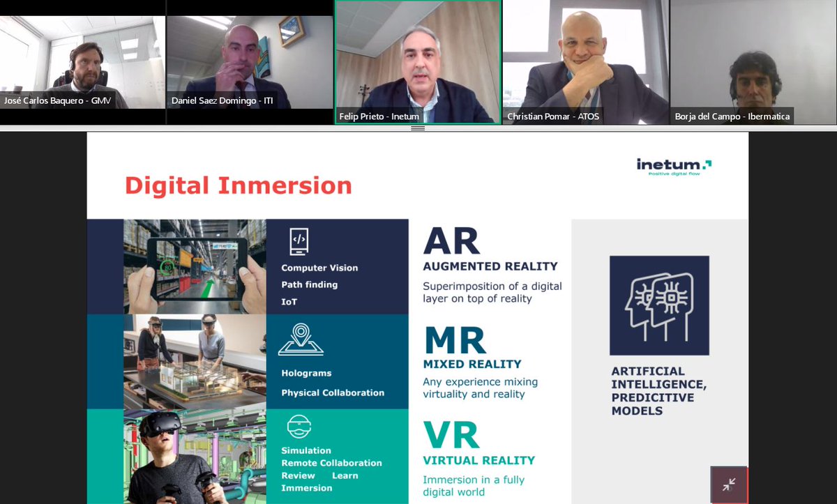837x504 pixels.
Task: Click the large 'AR' letters
Action: pyautogui.click(x=452, y=240)
